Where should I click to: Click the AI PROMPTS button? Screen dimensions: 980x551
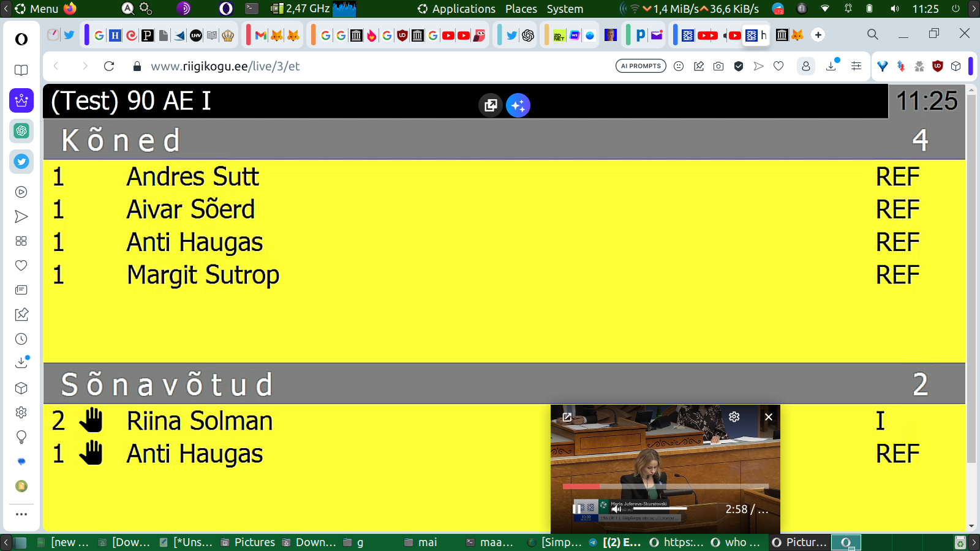(x=641, y=66)
